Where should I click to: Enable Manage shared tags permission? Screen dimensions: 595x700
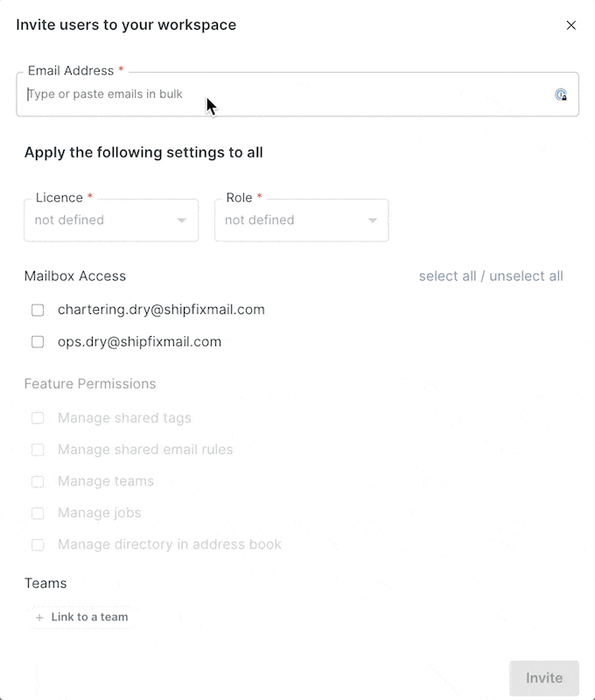pos(38,418)
